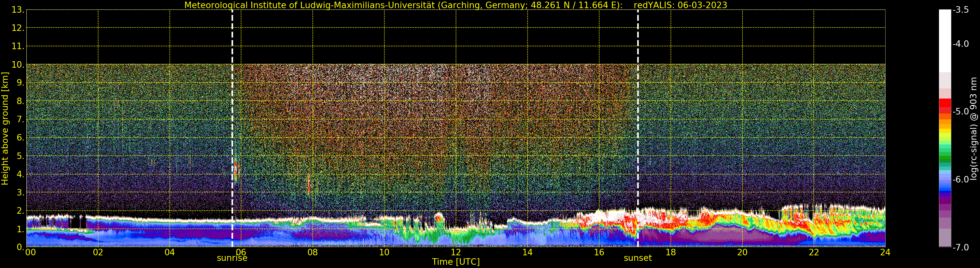Click the height axis tick label 4
Viewport: 980px width, 268px height.
pos(20,174)
